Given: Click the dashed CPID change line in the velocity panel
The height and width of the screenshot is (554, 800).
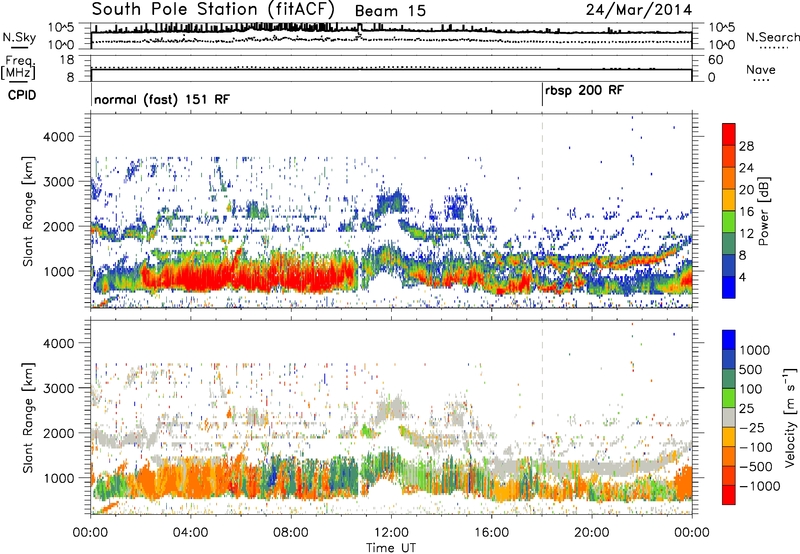Looking at the screenshot, I should pyautogui.click(x=542, y=418).
